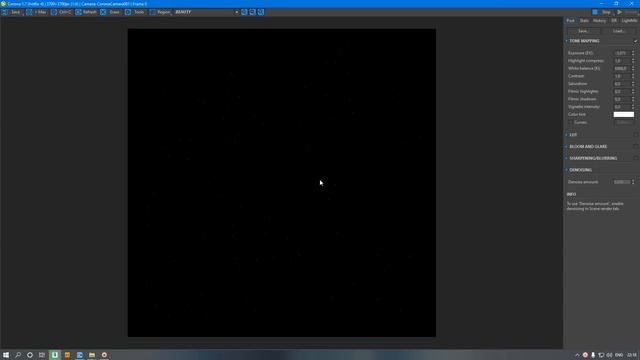The width and height of the screenshot is (640, 360).
Task: Stop the render with the Stop button
Action: click(602, 12)
